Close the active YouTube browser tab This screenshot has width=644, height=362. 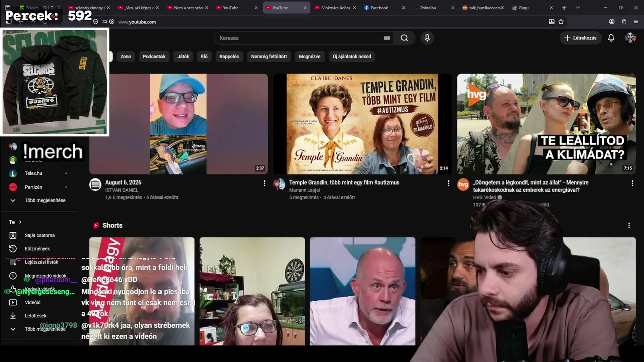[305, 8]
